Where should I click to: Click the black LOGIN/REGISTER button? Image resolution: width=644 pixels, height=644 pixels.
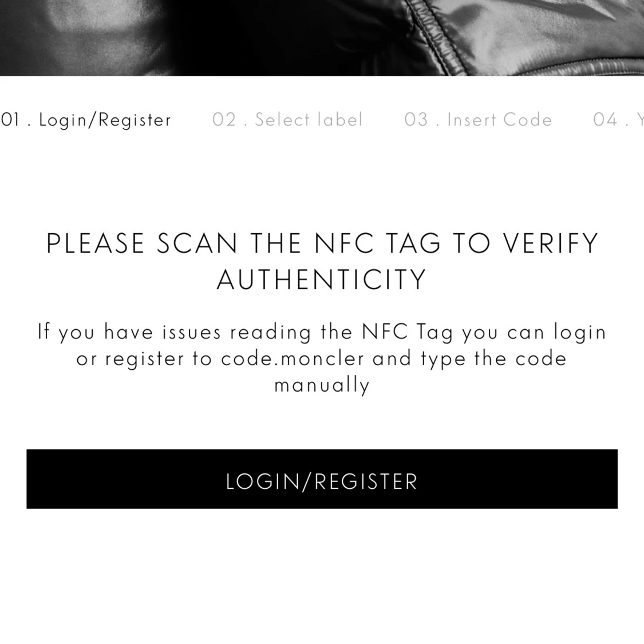(x=322, y=479)
